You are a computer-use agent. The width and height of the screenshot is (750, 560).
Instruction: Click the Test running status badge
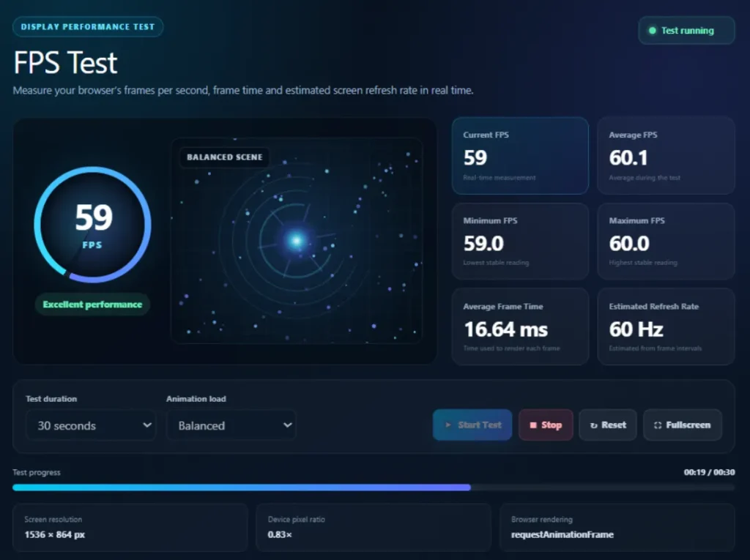click(686, 31)
